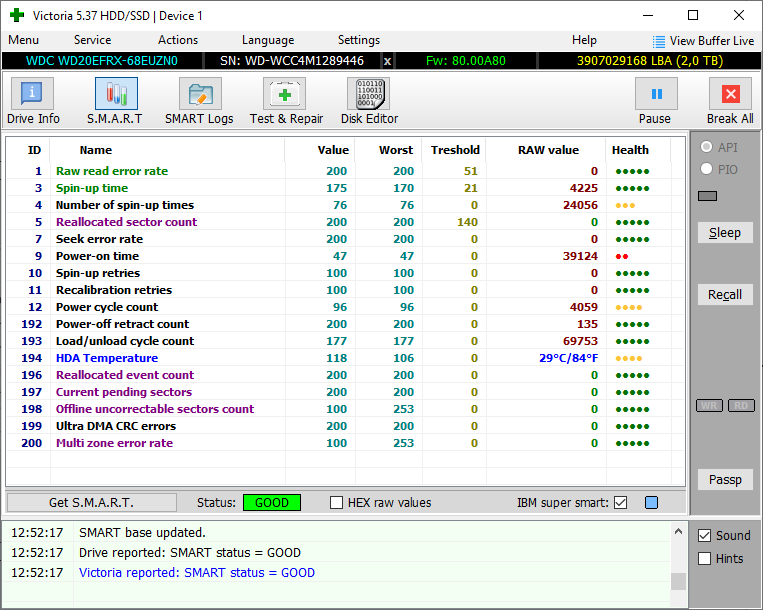Open the Actions menu
Image resolution: width=763 pixels, height=610 pixels.
tap(178, 40)
